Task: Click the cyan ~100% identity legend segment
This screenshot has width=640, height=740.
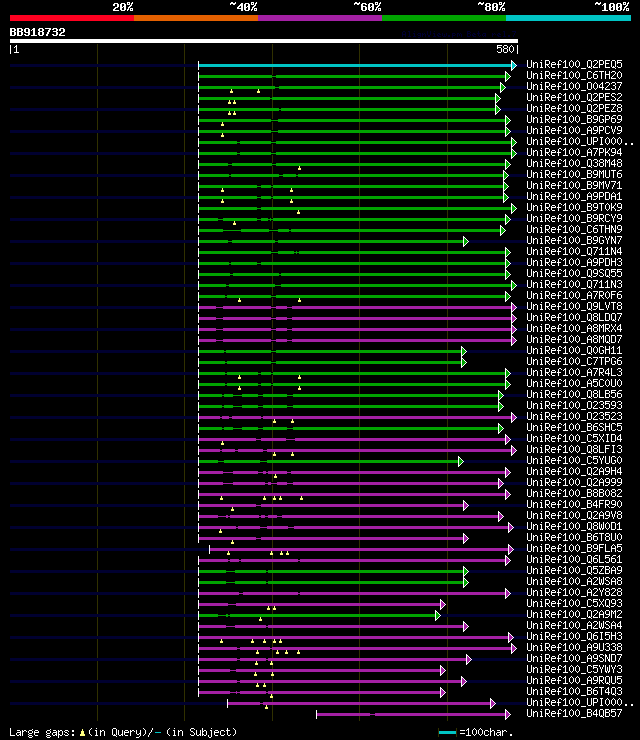Action: point(568,18)
